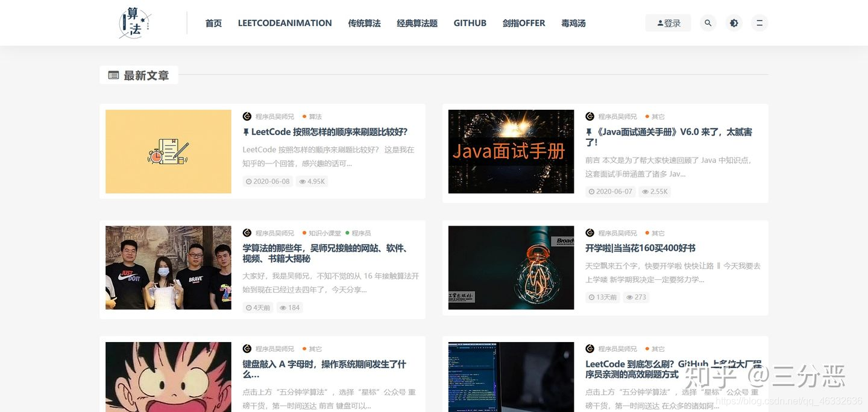Open article 键盘敲入 A 字母时 title
The height and width of the screenshot is (412, 868).
324,369
